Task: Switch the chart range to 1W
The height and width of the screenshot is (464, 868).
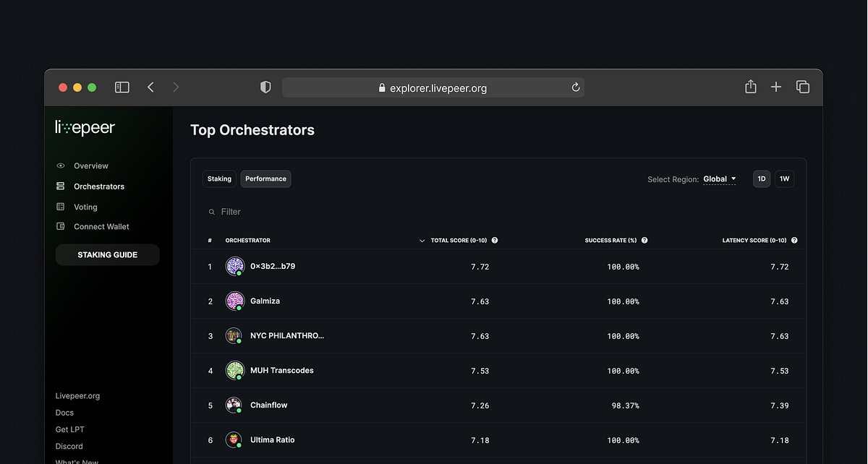Action: [784, 179]
